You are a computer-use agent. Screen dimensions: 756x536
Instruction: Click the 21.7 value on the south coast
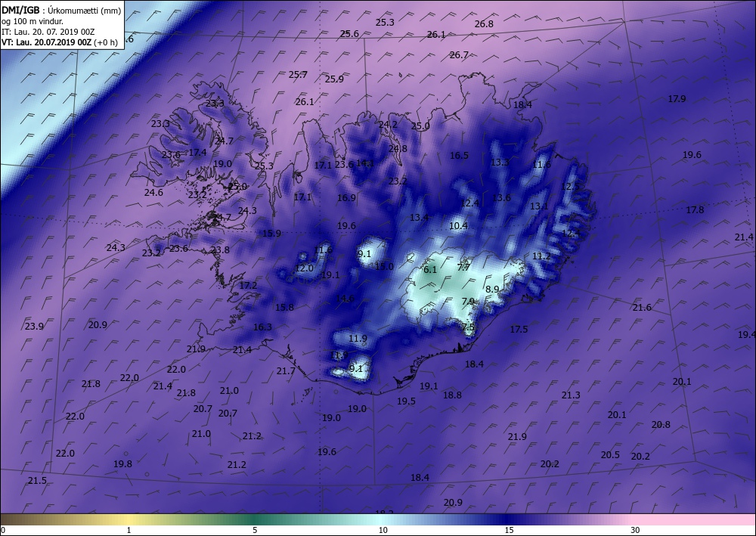(286, 370)
